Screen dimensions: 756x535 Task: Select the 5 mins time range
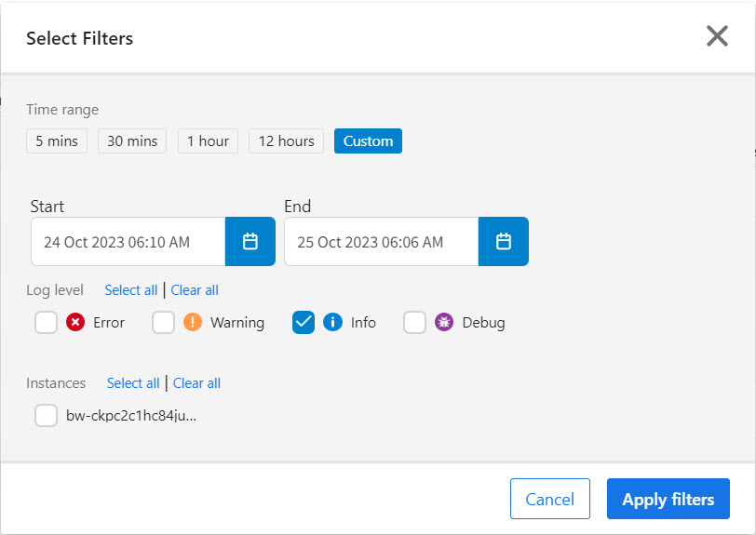pyautogui.click(x=57, y=141)
